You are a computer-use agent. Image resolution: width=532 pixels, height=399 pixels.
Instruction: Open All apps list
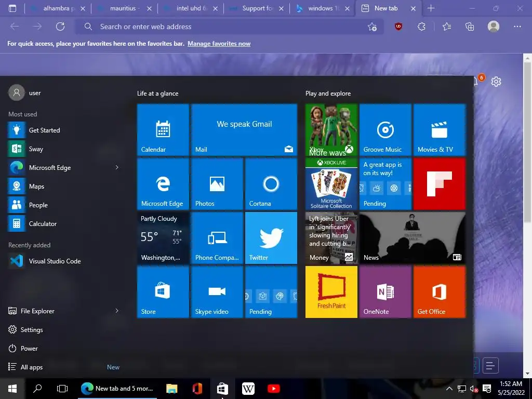coord(32,367)
